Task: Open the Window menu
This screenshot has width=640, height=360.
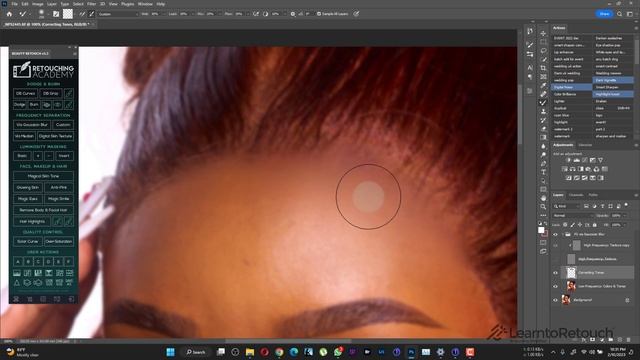Action: (x=145, y=4)
